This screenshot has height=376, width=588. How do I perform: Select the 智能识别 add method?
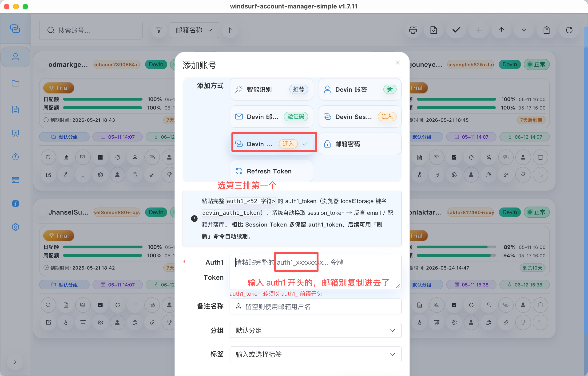click(271, 89)
